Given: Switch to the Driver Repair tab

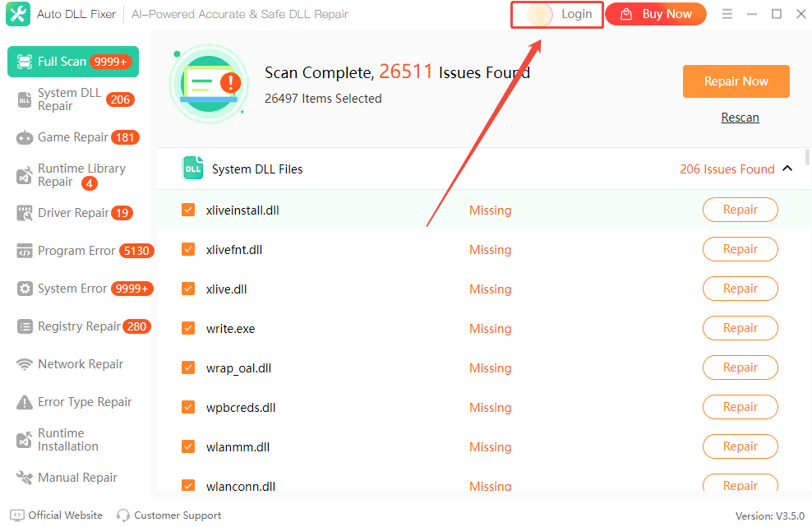Looking at the screenshot, I should pos(73,214).
